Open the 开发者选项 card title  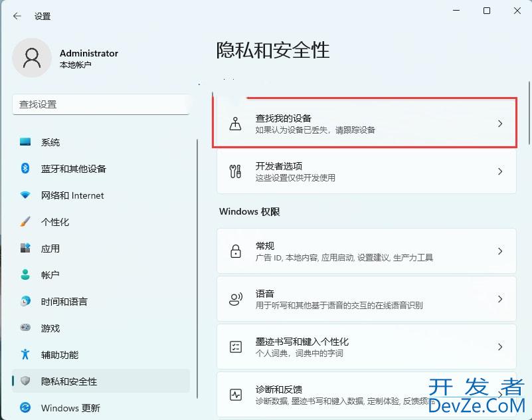tap(279, 166)
